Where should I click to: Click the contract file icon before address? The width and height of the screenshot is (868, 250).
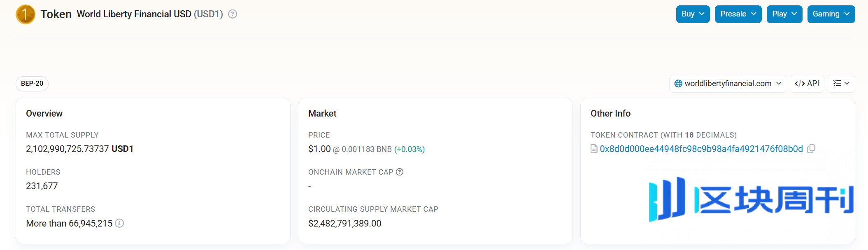click(594, 149)
